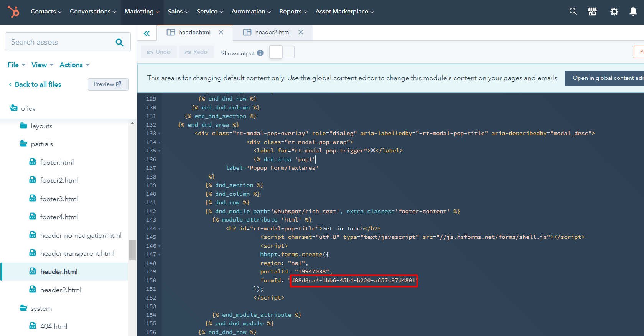This screenshot has width=644, height=336.
Task: Click the header2.html file icon in tree
Action: coord(33,289)
